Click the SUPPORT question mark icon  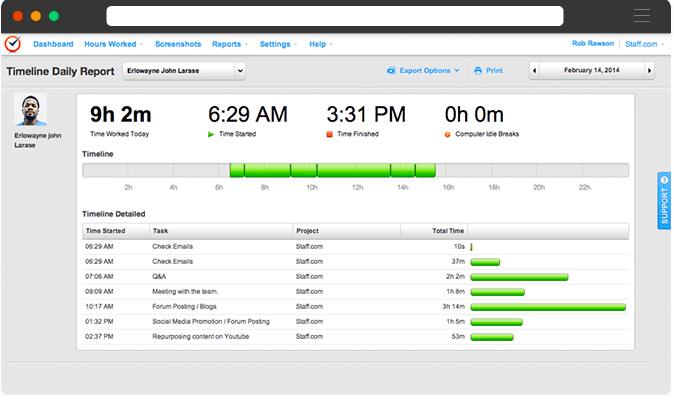tap(665, 180)
